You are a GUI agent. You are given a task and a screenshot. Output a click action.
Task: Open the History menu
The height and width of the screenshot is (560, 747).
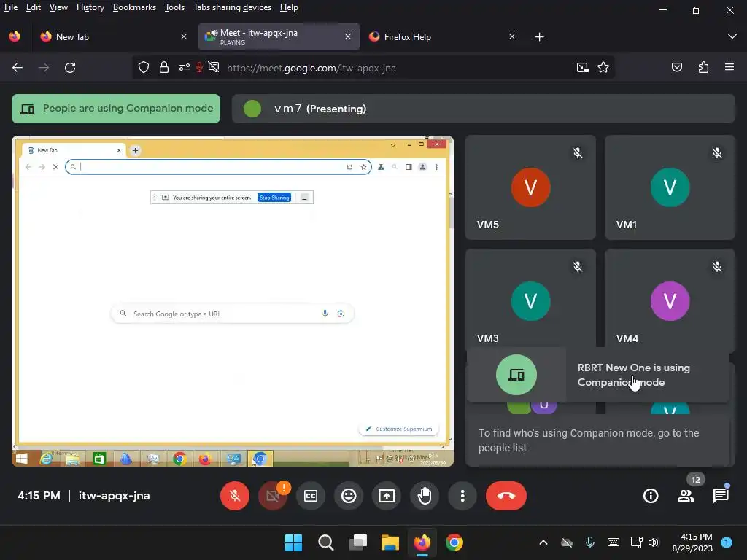90,7
